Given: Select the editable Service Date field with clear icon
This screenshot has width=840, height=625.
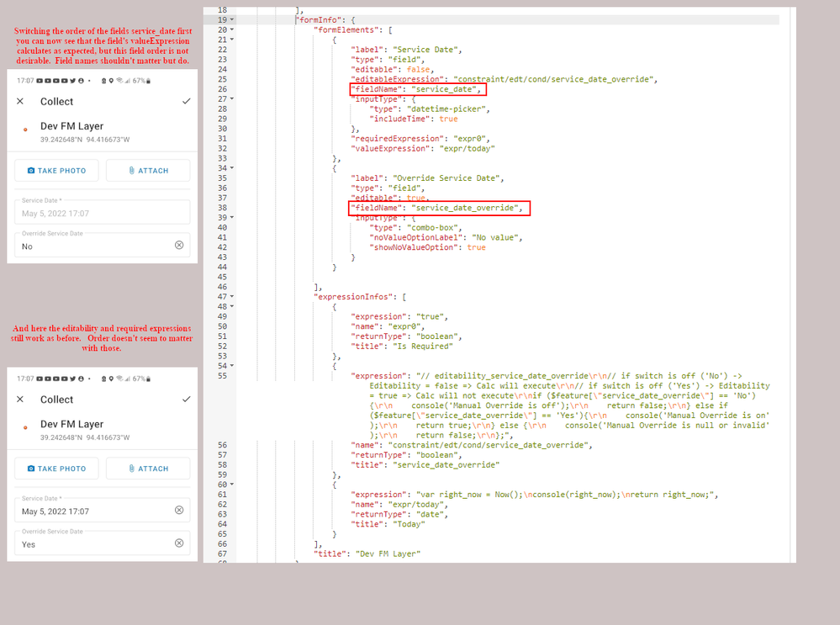Looking at the screenshot, I should click(x=103, y=511).
